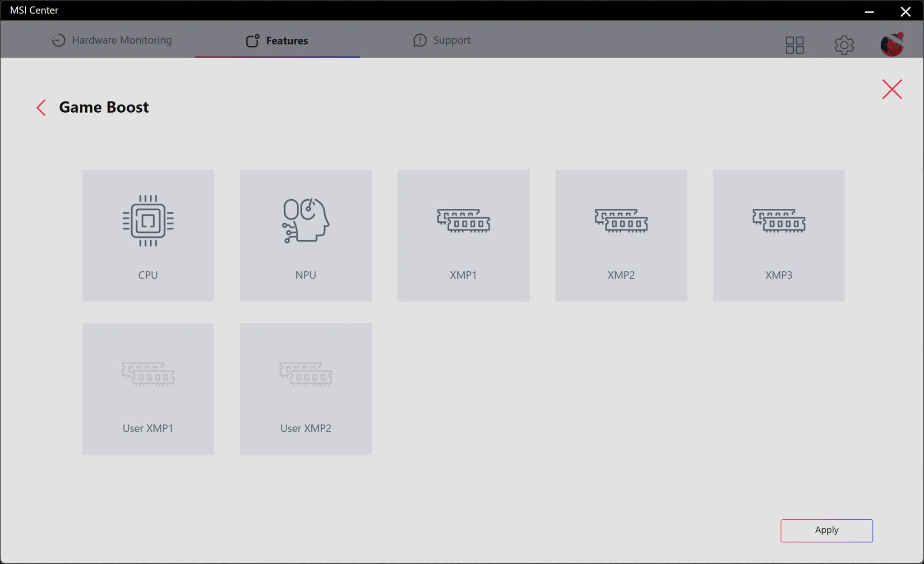
Task: Select the NPU boost tile
Action: click(x=306, y=235)
